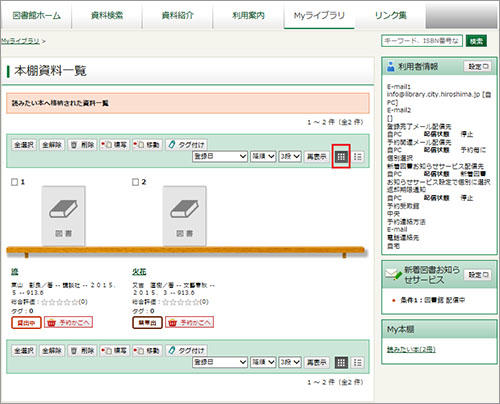The image size is (500, 404).
Task: Click top 移動 move button
Action: (x=147, y=145)
